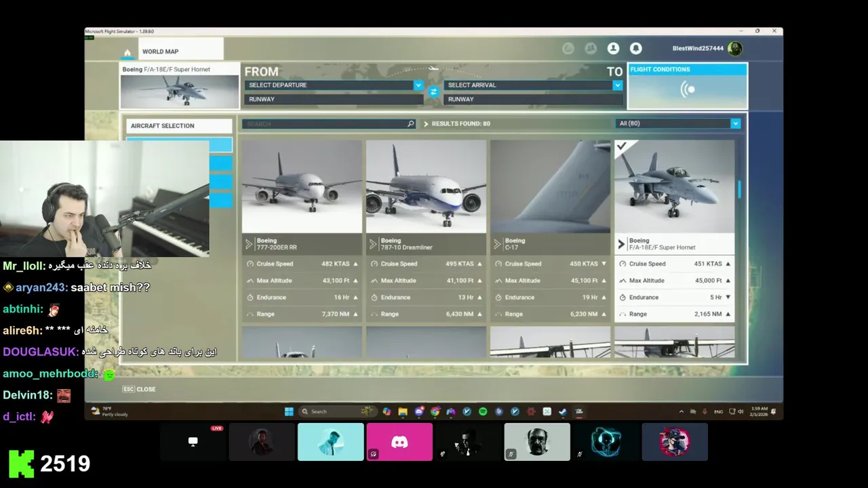
Task: Show hidden system tray icons chevron
Action: pos(682,411)
